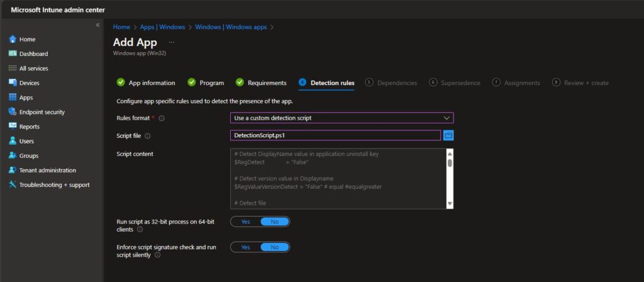
Task: Set Enforce script signature check to Yes
Action: click(246, 247)
